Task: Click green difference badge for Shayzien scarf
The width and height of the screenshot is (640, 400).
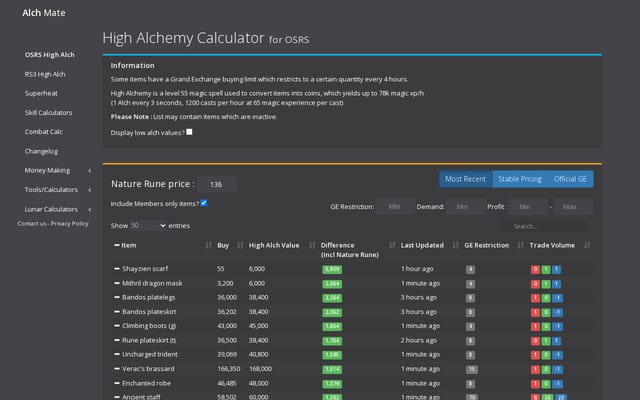Action: pyautogui.click(x=332, y=269)
